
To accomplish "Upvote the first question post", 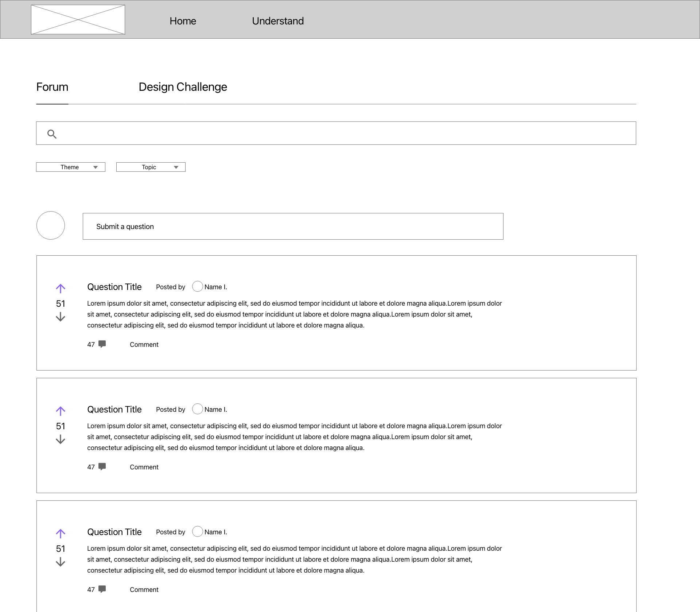I will pos(61,288).
